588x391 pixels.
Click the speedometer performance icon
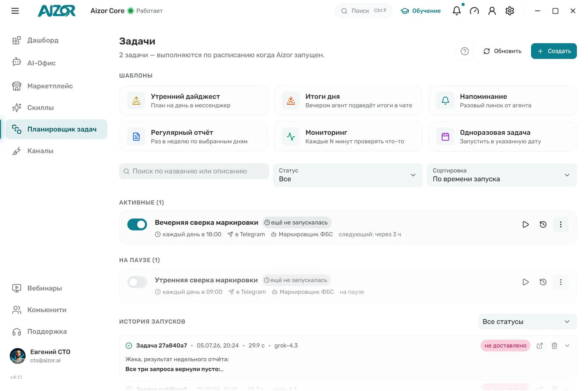(474, 11)
